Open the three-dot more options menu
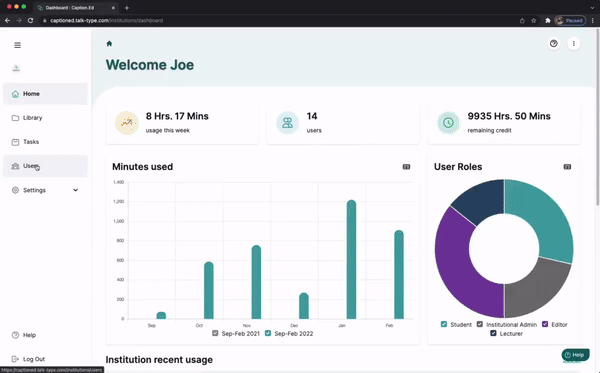Viewport: 600px width, 373px height. [573, 44]
